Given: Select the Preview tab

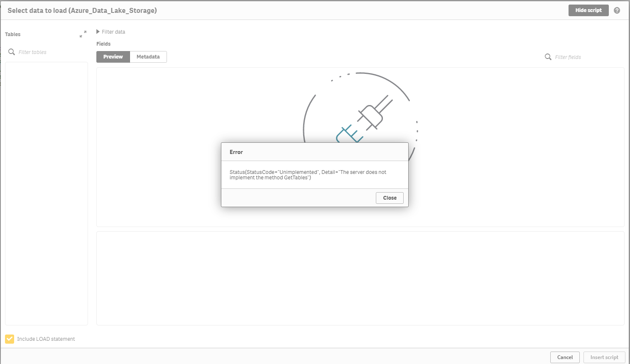Looking at the screenshot, I should 113,56.
